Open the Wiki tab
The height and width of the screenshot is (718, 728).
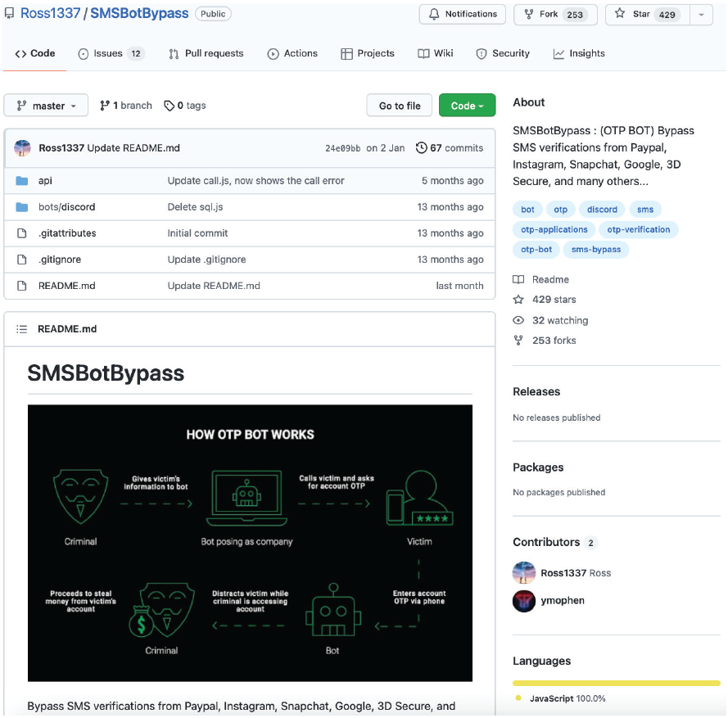[435, 53]
